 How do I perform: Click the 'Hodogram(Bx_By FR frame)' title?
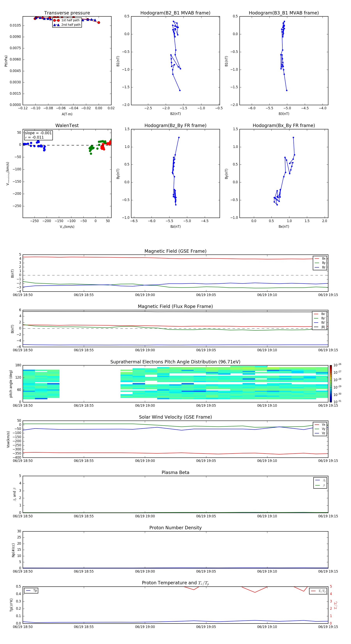pyautogui.click(x=284, y=125)
